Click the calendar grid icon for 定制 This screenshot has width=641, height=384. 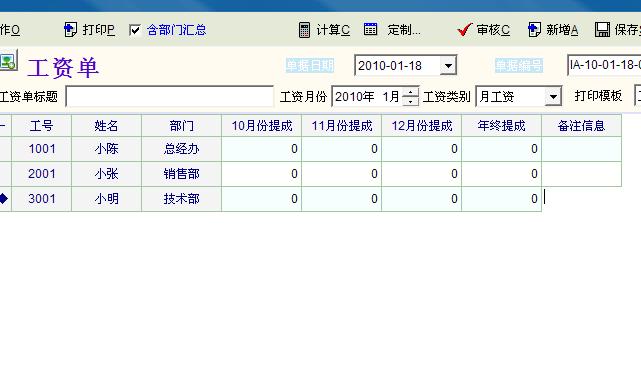(x=370, y=29)
